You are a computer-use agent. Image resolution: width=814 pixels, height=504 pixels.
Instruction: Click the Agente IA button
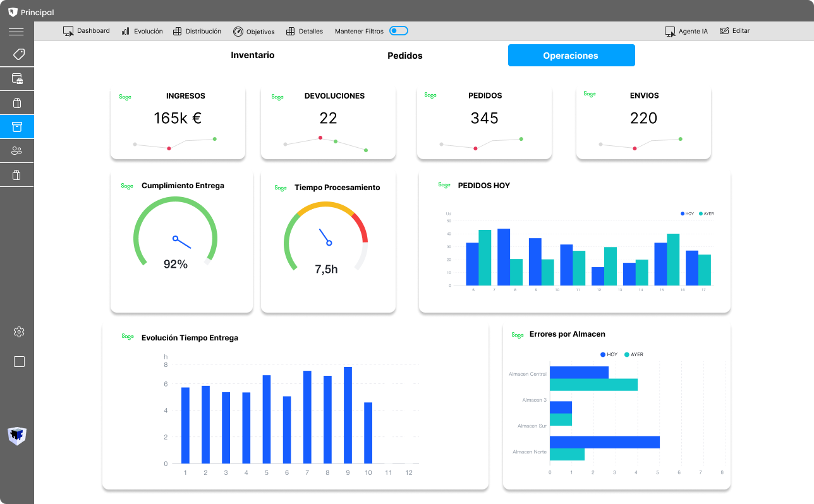686,30
